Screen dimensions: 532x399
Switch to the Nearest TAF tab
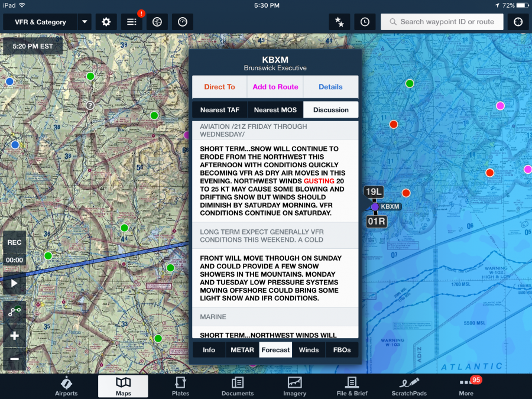[x=219, y=109]
